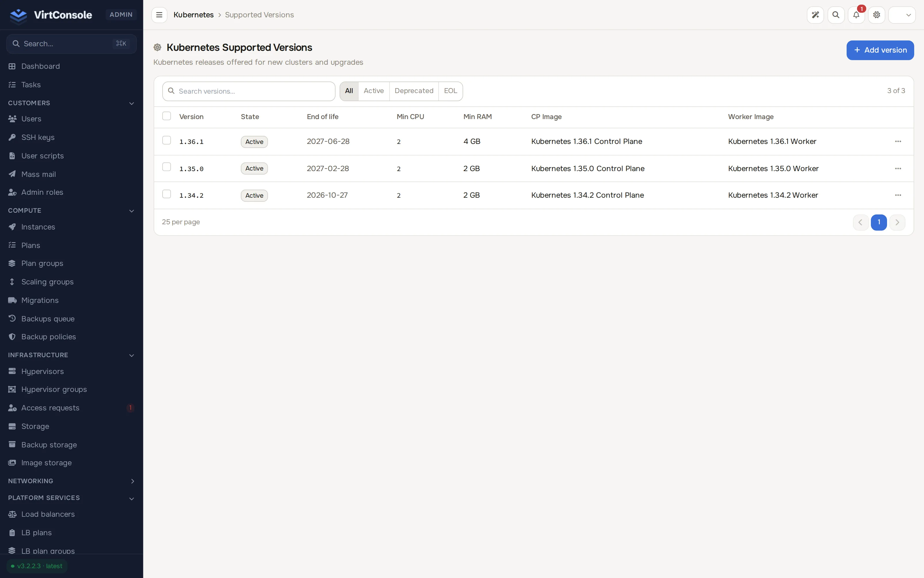Click Kubernetes breadcrumb link

coord(193,15)
